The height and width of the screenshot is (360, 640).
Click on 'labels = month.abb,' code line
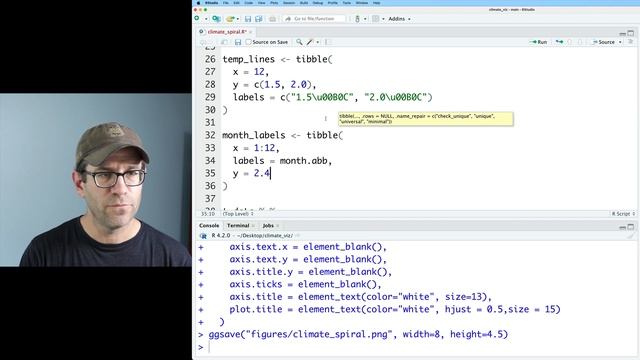coord(282,161)
